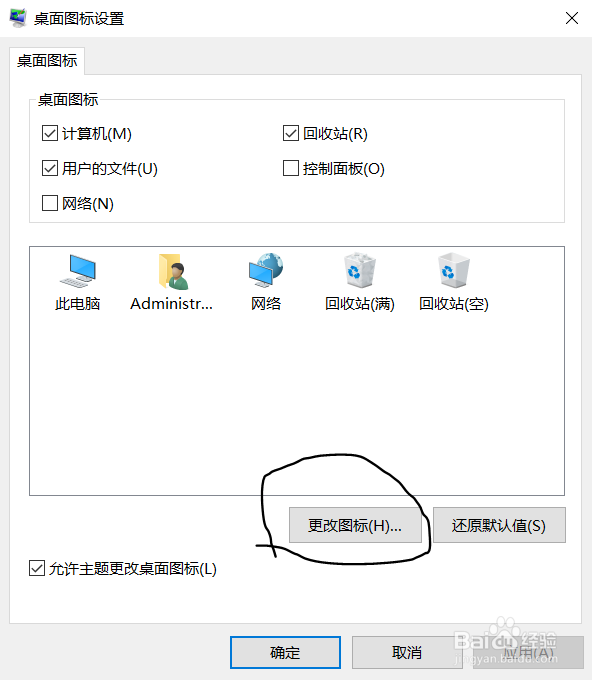Select the 此电脑 computer icon
This screenshot has width=592, height=680.
(x=78, y=282)
